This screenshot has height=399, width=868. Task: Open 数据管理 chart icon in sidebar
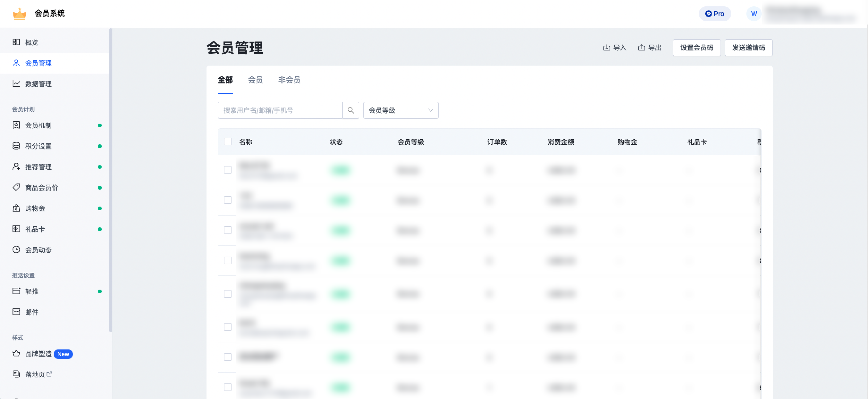point(16,83)
